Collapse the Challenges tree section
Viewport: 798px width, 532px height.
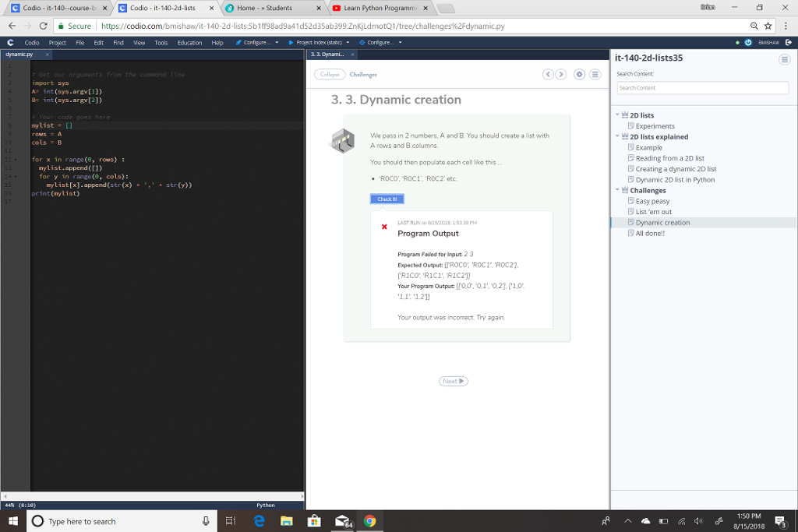click(x=617, y=190)
